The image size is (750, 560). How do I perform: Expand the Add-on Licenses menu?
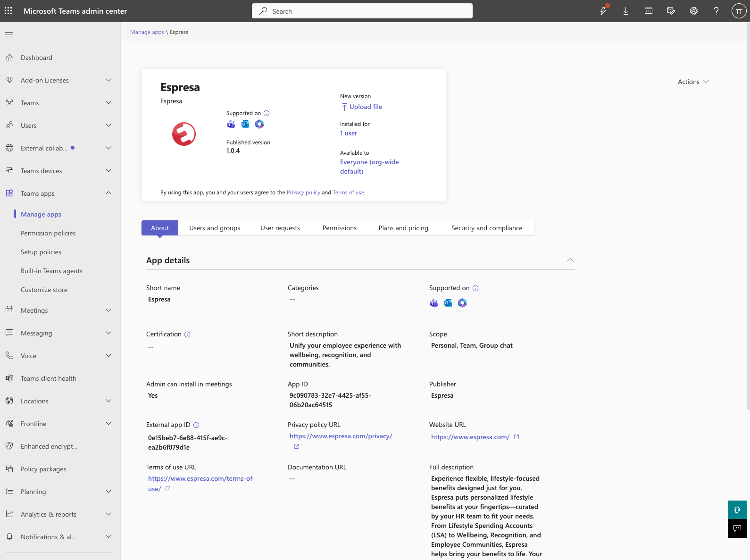pyautogui.click(x=108, y=80)
